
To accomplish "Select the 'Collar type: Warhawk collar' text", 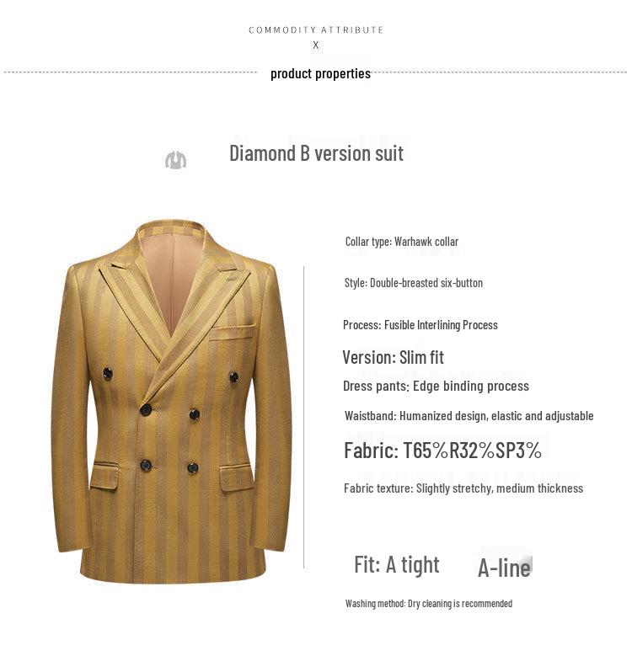I will coord(402,242).
